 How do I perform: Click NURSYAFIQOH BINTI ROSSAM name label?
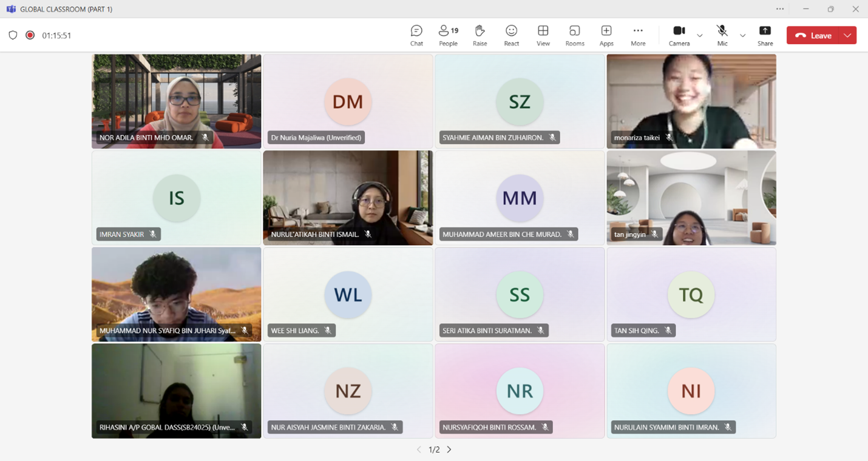490,427
